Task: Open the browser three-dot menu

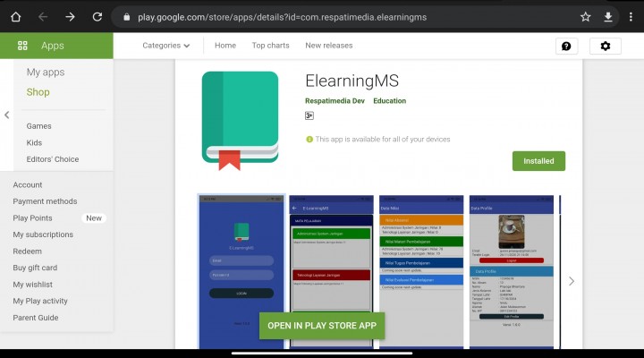Action: (631, 16)
